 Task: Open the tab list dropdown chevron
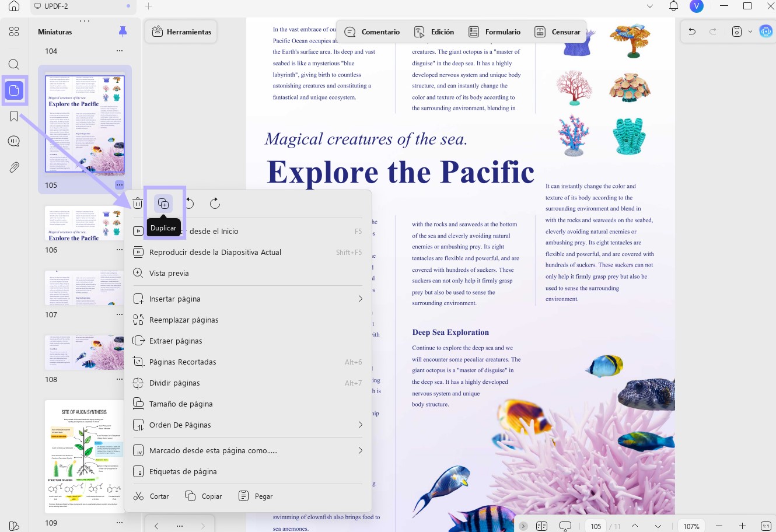point(650,6)
